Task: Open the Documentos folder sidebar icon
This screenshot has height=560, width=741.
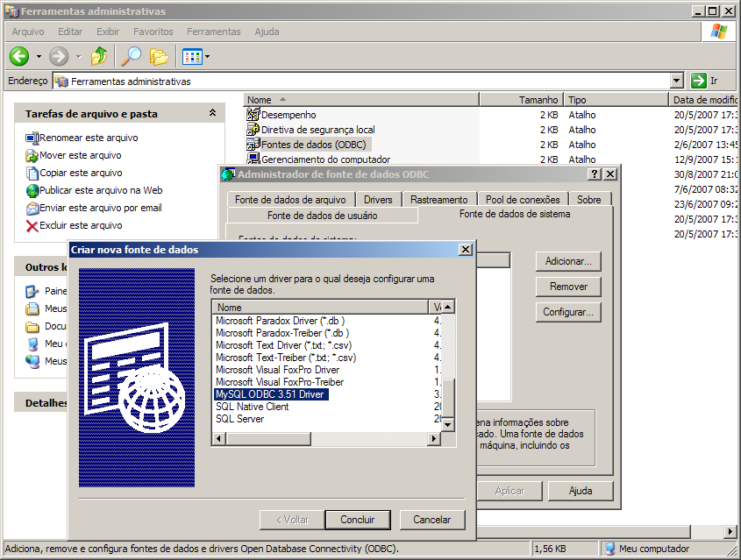Action: click(32, 326)
